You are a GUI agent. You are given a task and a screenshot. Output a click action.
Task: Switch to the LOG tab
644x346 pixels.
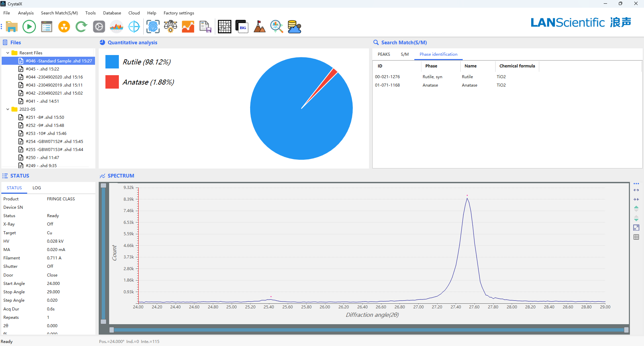tap(37, 188)
